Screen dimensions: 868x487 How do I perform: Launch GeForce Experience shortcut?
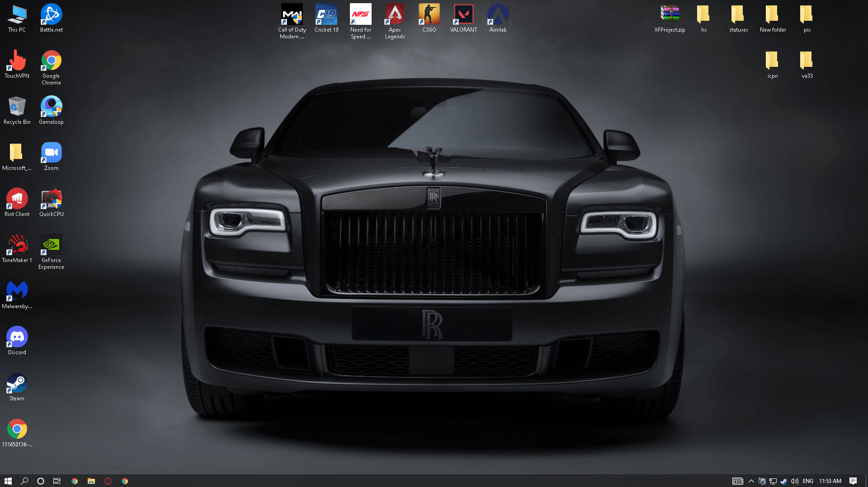click(51, 252)
